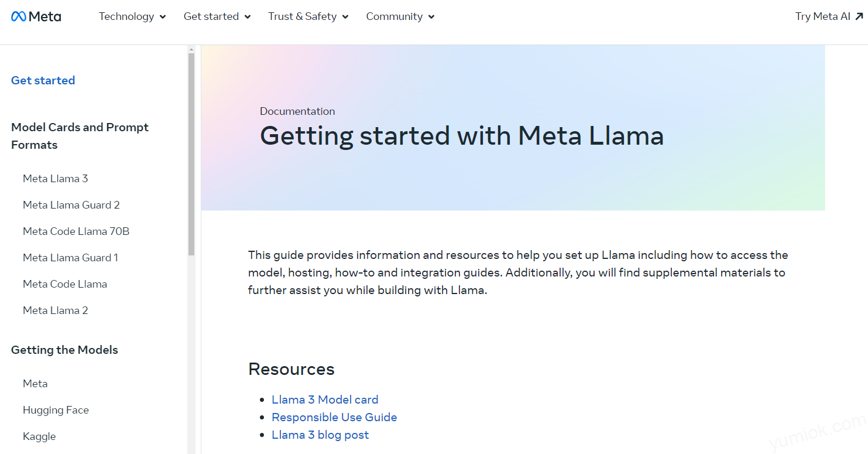Open the Meta Llama 3 sidebar item
Image resolution: width=868 pixels, height=454 pixels.
(56, 179)
